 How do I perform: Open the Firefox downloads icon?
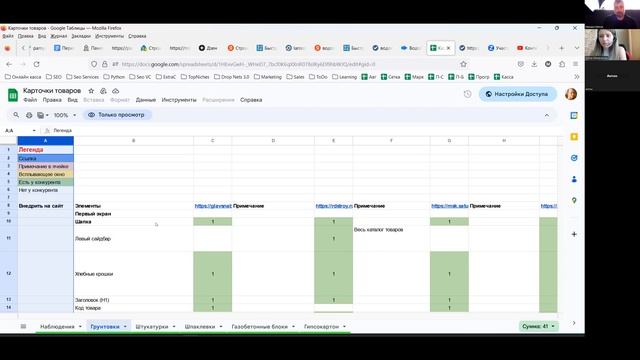[534, 64]
